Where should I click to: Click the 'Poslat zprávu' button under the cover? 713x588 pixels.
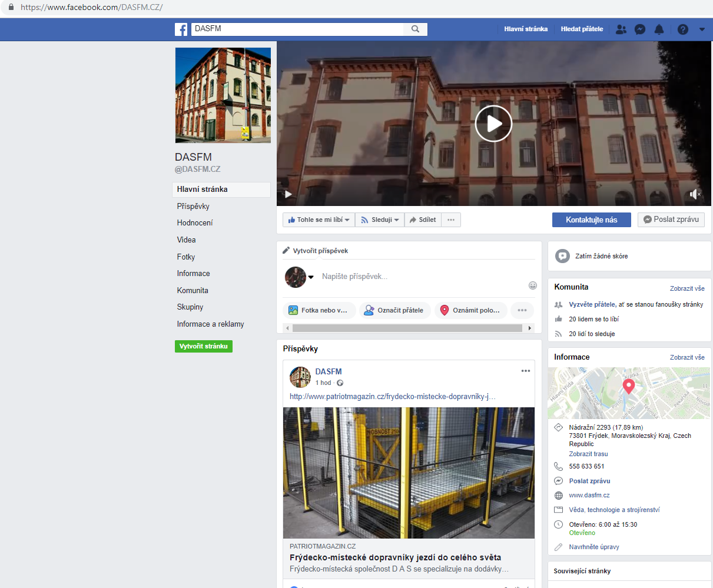click(671, 220)
